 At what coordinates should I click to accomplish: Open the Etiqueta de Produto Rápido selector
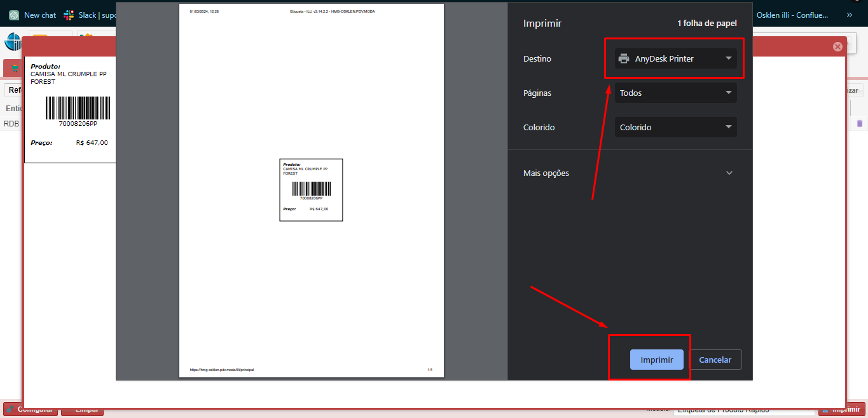pos(743,410)
